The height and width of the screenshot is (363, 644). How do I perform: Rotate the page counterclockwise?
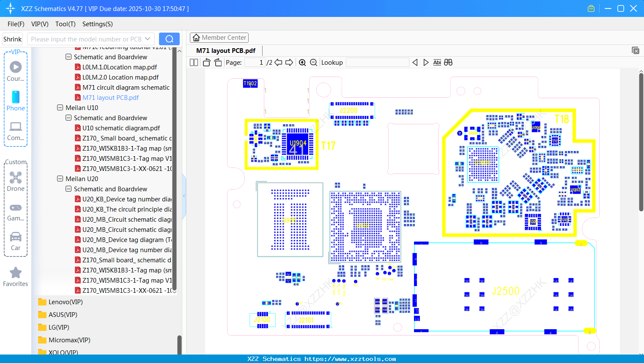206,62
